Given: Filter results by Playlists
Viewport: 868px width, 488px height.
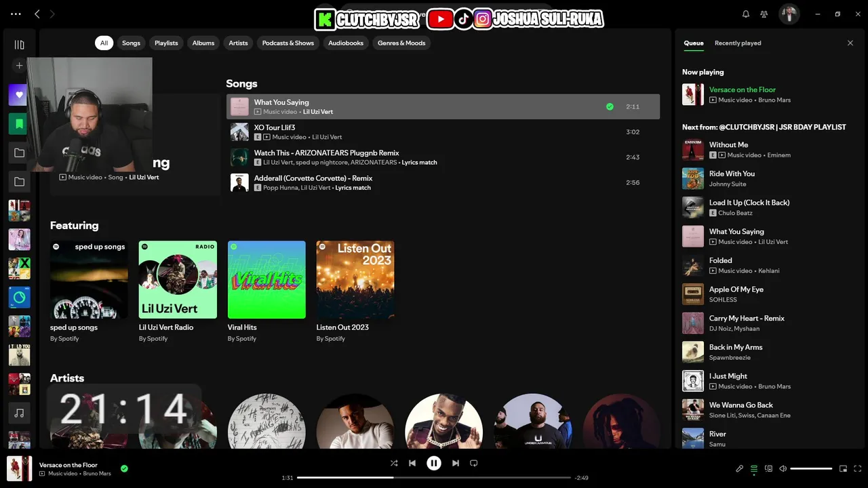Looking at the screenshot, I should point(166,43).
